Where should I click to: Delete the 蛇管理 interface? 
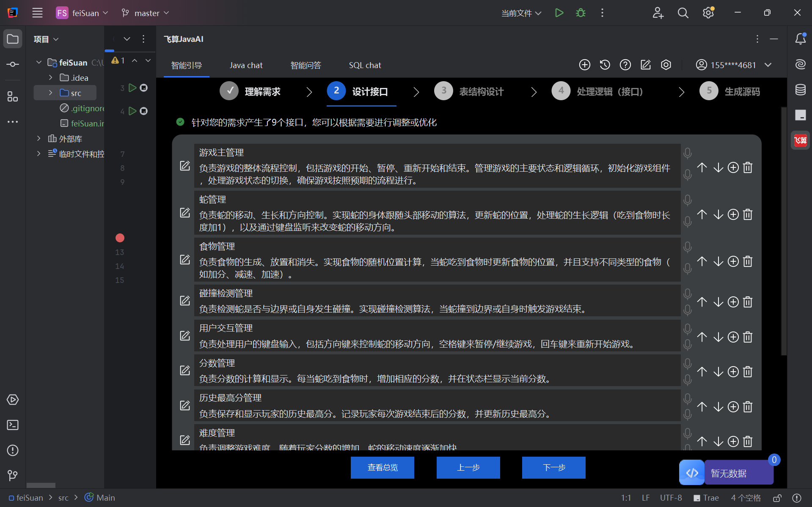(748, 214)
